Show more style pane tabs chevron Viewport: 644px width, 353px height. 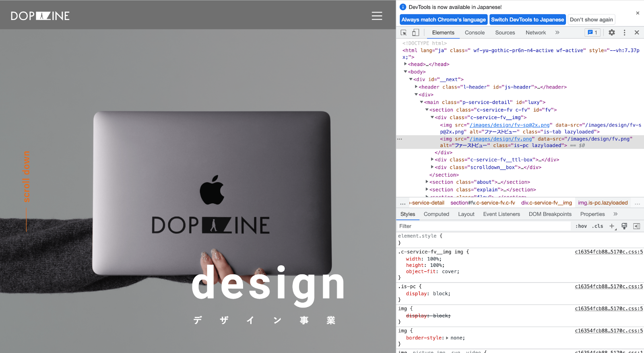pos(615,214)
